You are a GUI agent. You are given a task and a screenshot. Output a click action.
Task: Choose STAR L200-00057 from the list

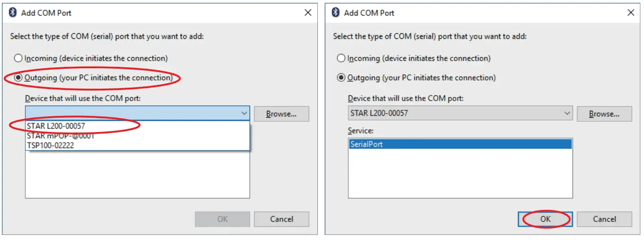tap(137, 126)
